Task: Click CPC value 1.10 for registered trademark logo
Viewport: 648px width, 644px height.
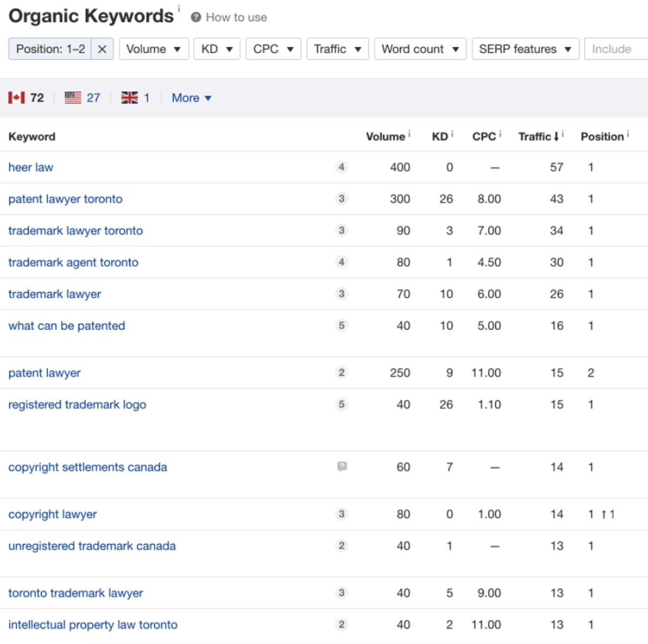Action: pos(489,405)
